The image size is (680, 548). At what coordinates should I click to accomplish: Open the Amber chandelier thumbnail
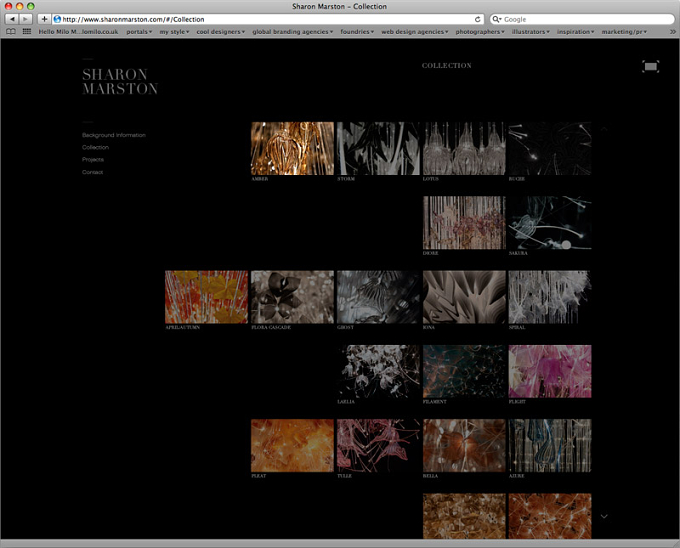[x=292, y=148]
